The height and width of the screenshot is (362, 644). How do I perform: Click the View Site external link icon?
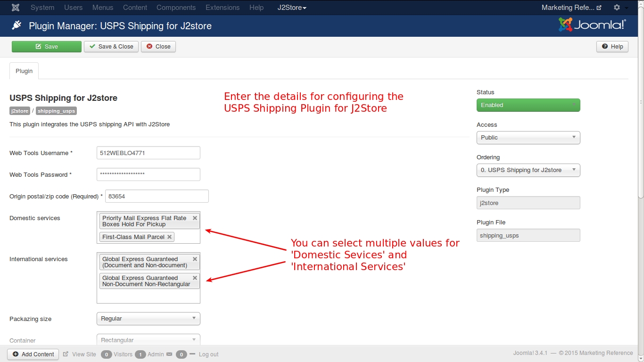point(66,354)
